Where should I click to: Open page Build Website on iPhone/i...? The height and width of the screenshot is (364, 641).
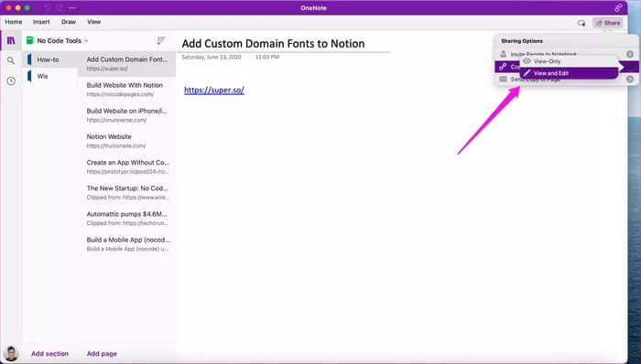[x=127, y=115]
